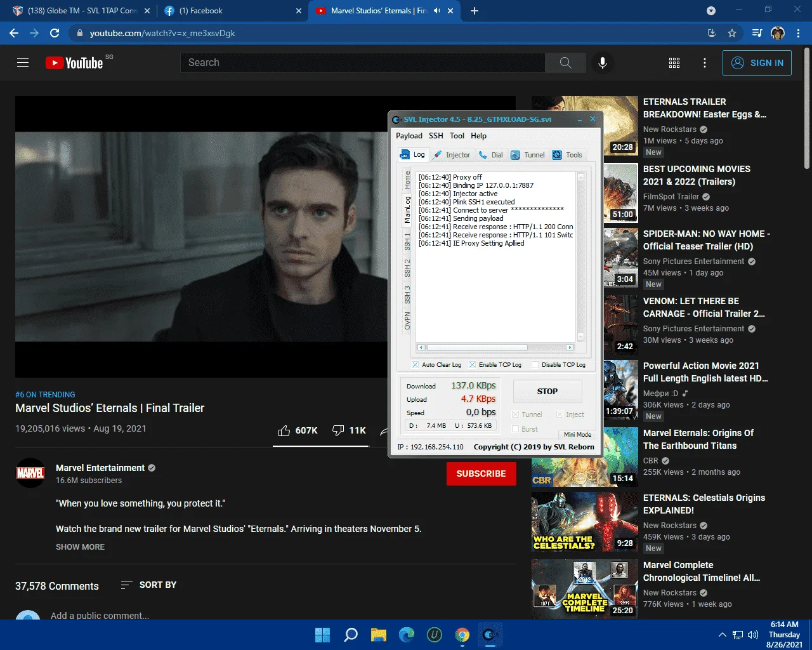Open Help menu in SVL Injector
The width and height of the screenshot is (812, 650).
point(478,136)
